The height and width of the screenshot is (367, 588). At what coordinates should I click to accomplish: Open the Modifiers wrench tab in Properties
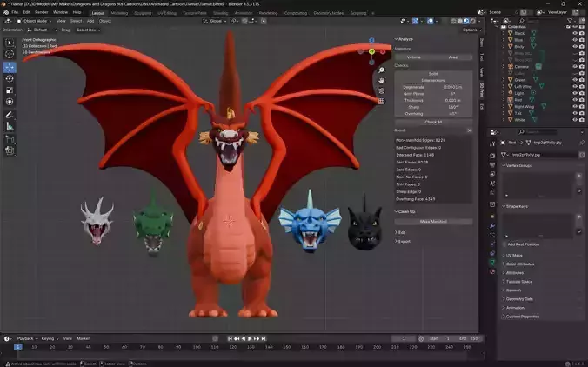click(x=492, y=225)
